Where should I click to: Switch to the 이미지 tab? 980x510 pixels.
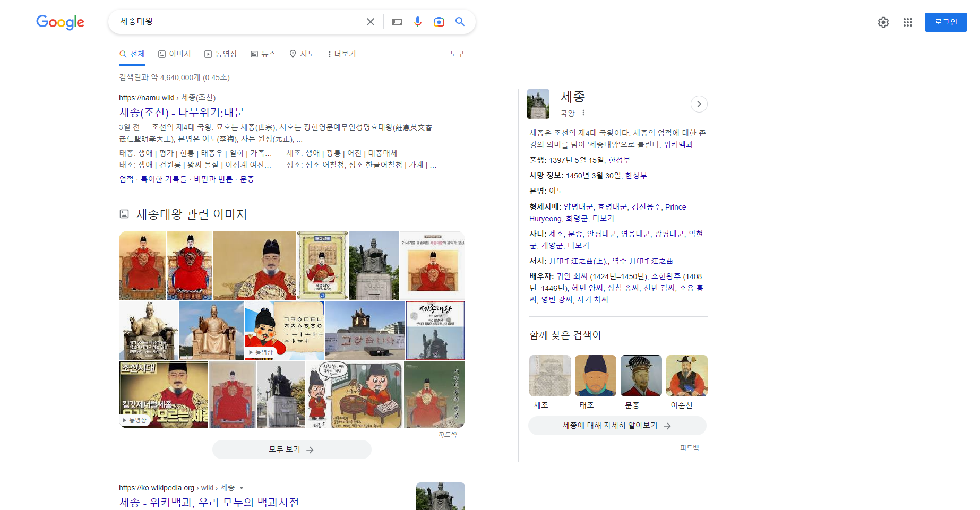pyautogui.click(x=175, y=54)
